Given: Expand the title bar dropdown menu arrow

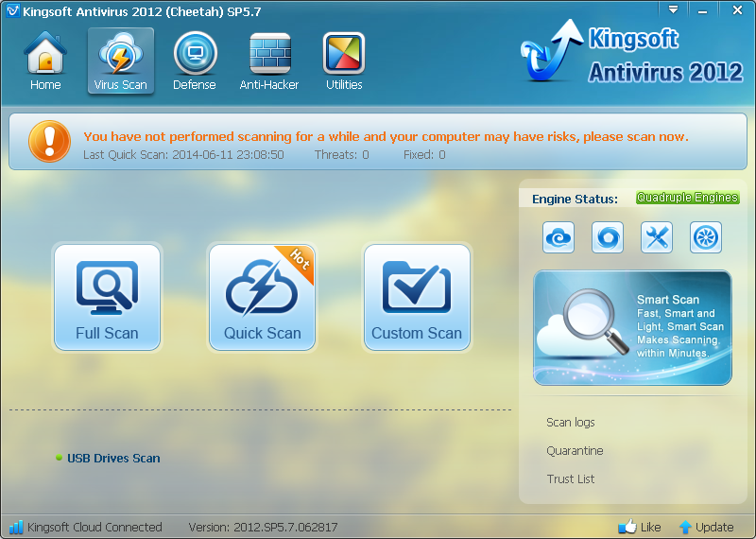Looking at the screenshot, I should pyautogui.click(x=674, y=9).
